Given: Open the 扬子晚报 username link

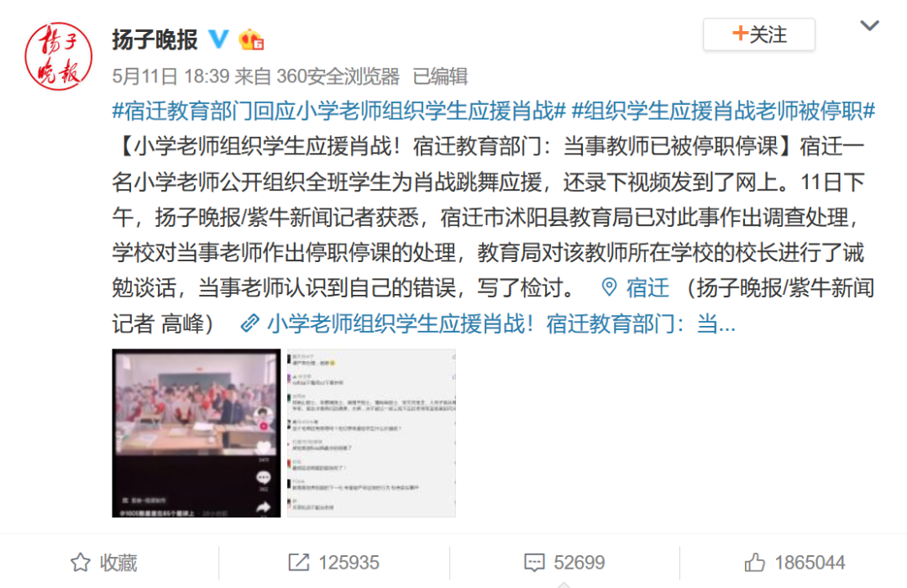Looking at the screenshot, I should tap(155, 39).
